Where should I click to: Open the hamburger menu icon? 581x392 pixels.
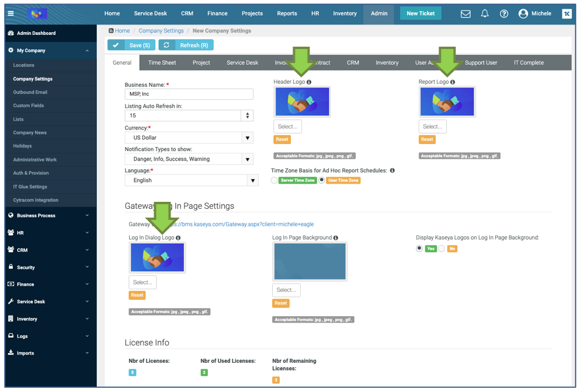(x=11, y=13)
